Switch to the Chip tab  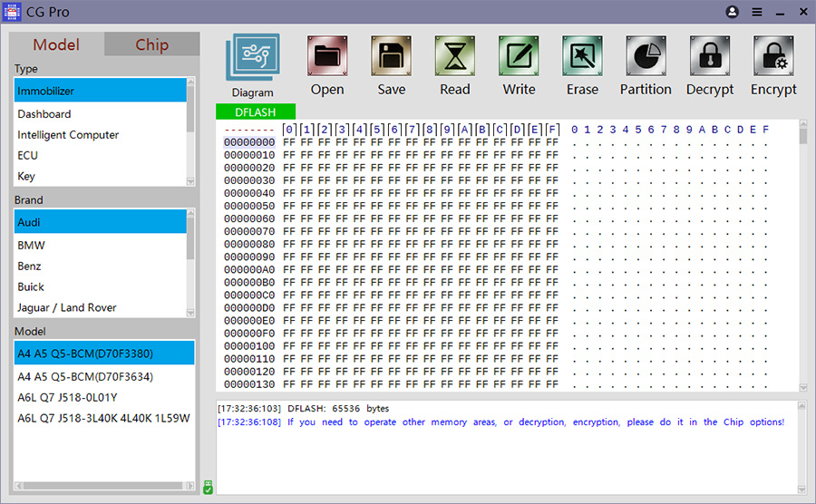click(151, 44)
